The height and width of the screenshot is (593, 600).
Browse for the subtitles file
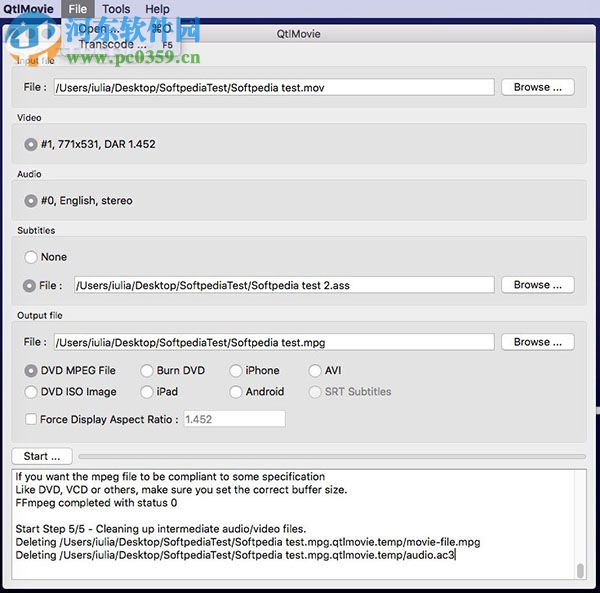click(x=538, y=285)
